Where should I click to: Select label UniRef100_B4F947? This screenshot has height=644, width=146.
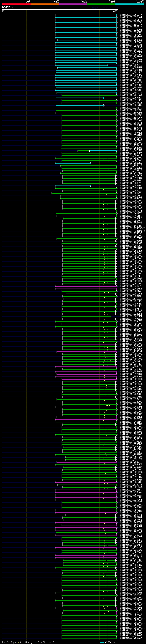click(131, 140)
